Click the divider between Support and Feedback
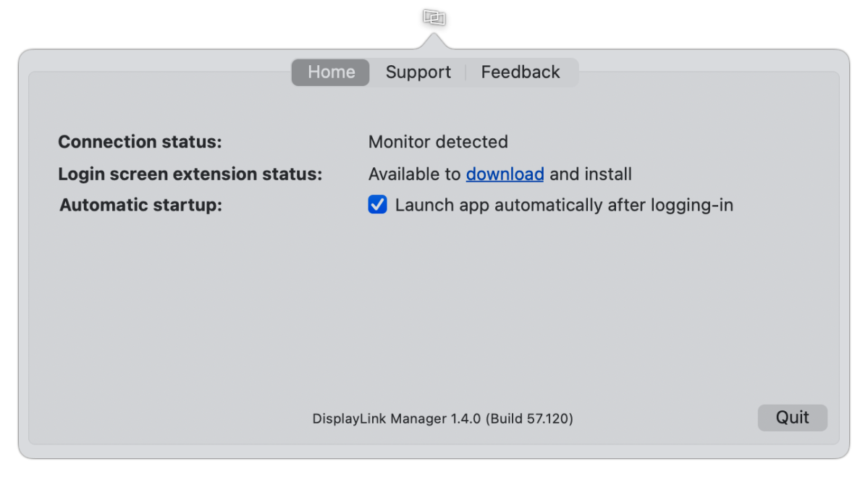Viewport: 868px width, 477px height. click(466, 72)
